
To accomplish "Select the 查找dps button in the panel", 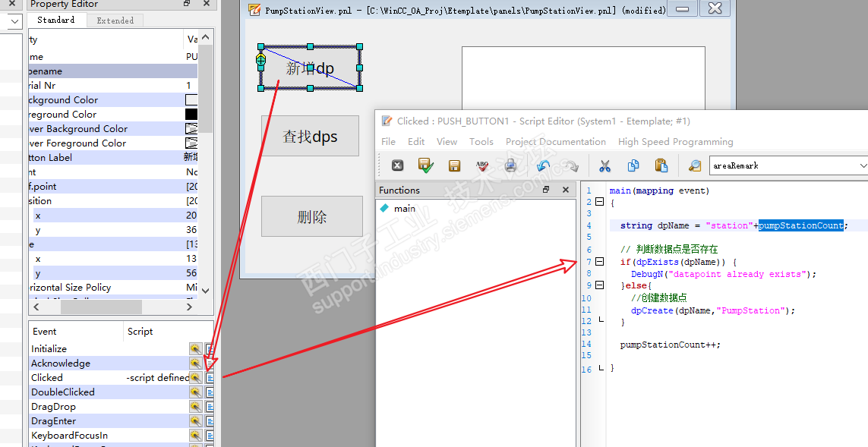I will 310,136.
